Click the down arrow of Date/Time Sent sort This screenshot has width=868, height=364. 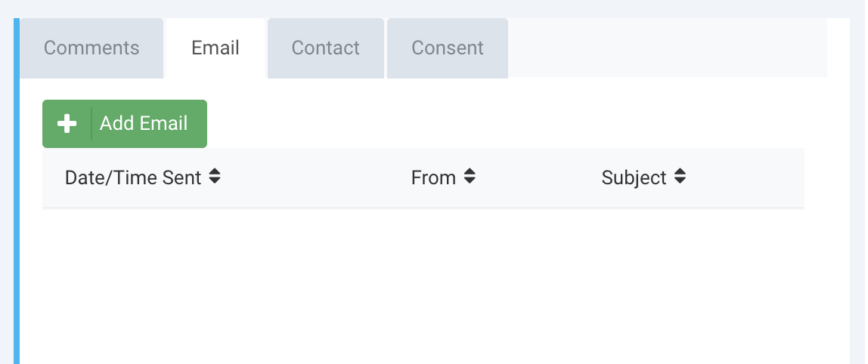click(x=215, y=181)
